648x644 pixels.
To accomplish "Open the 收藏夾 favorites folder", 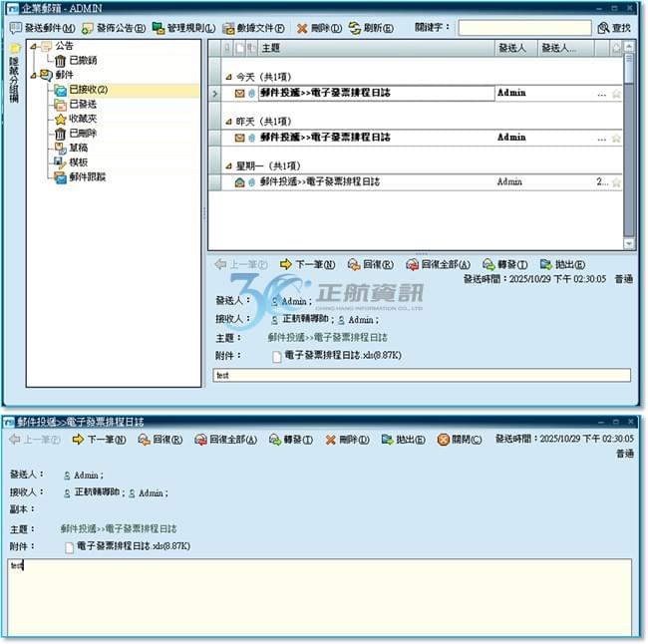I will [76, 119].
